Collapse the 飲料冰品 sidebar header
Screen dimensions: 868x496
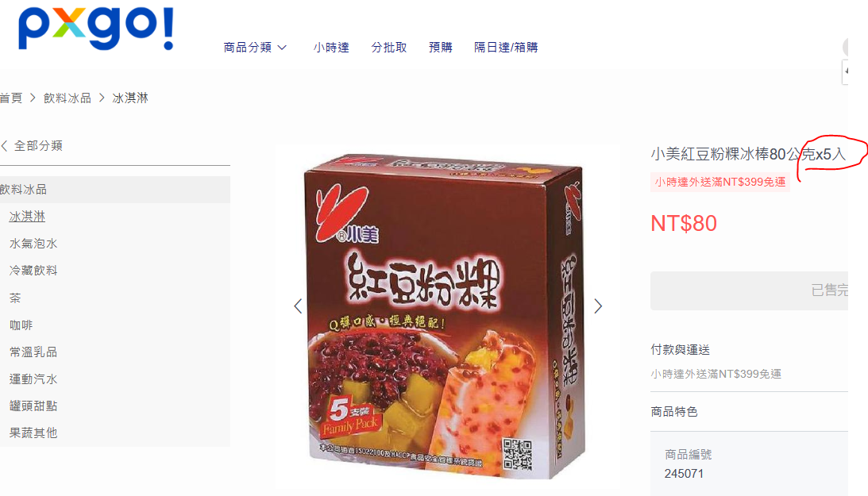[x=115, y=190]
